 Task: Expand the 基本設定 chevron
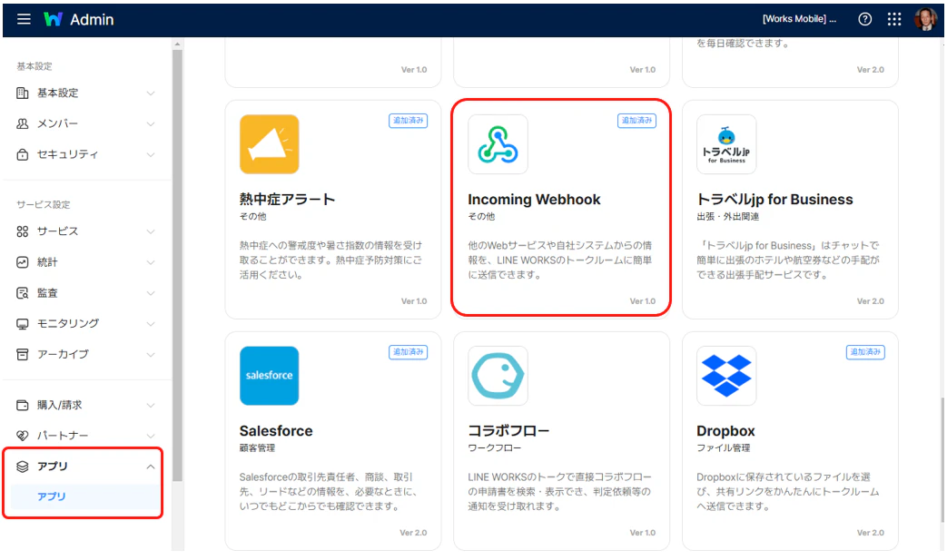pos(151,93)
